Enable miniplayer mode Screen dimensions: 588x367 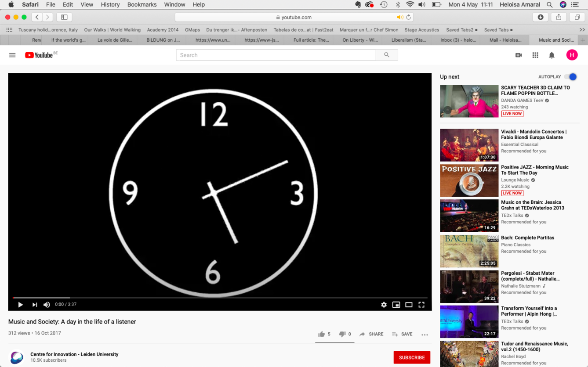click(x=396, y=304)
